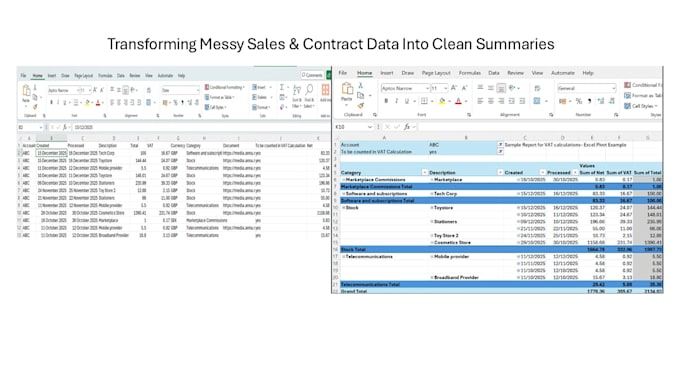680x383 pixels.
Task: Collapse Telecommunications group in pivot table
Action: 343,257
